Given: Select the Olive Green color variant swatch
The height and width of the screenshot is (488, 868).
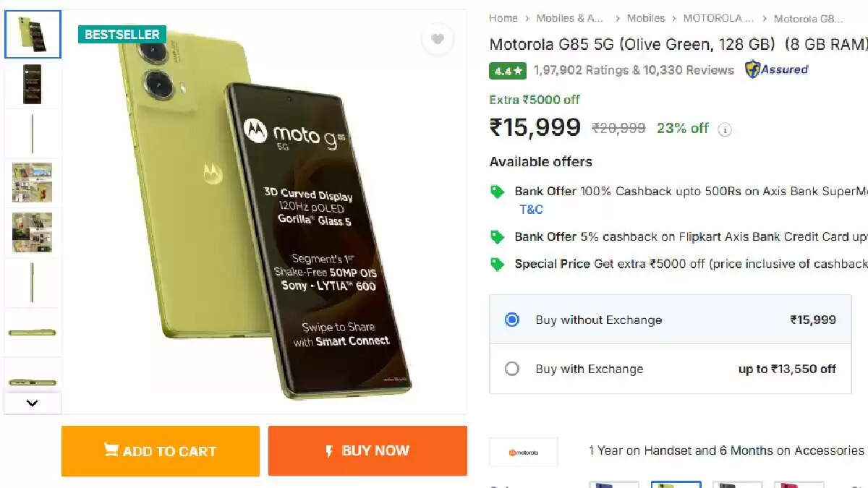Looking at the screenshot, I should pyautogui.click(x=676, y=483).
